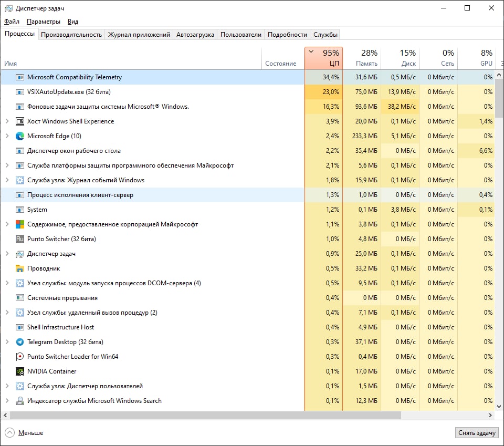
Task: Sort by the Диск column header
Action: 400,58
